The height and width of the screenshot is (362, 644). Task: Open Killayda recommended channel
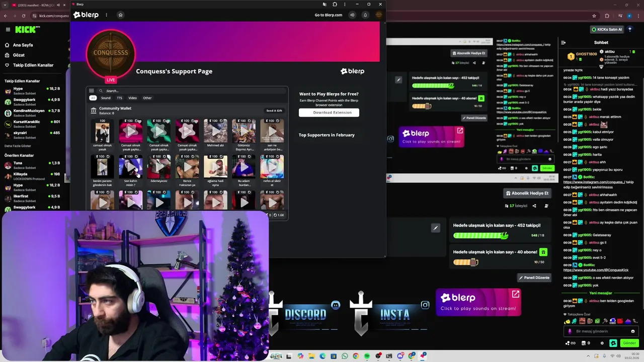33,176
